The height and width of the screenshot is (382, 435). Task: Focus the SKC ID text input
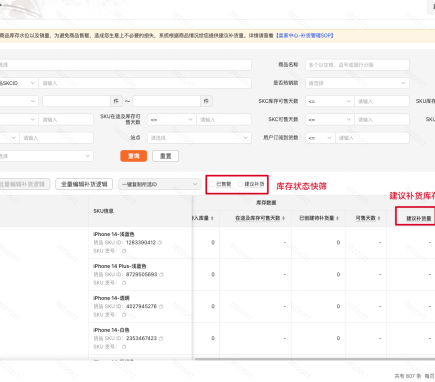(x=145, y=83)
